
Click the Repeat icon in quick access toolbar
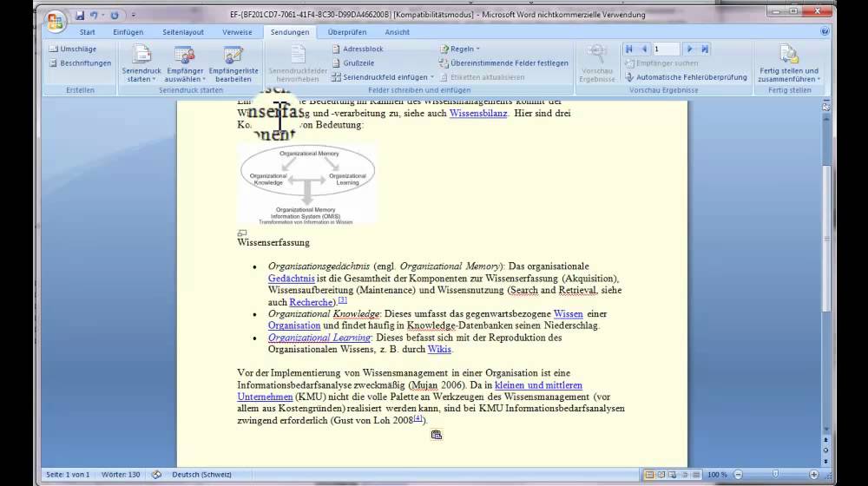[115, 16]
